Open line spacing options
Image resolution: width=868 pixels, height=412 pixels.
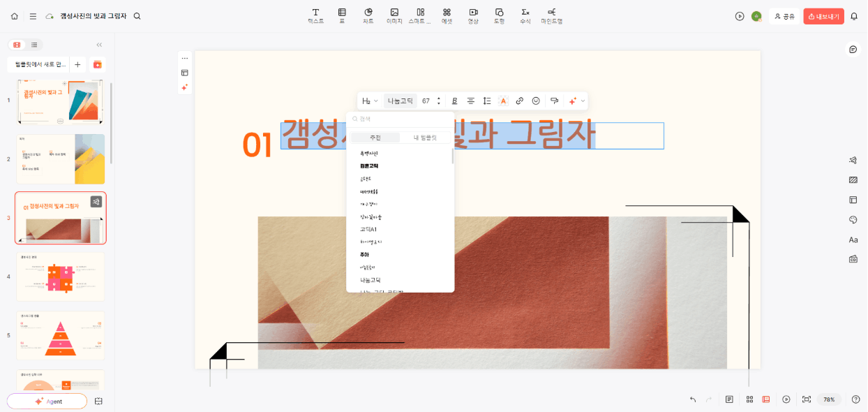click(x=487, y=101)
